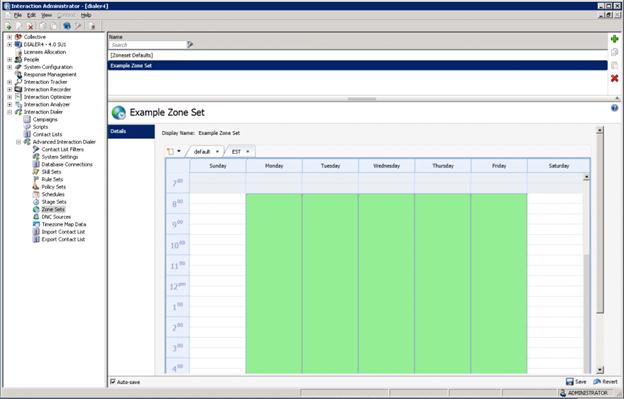Image resolution: width=624 pixels, height=399 pixels.
Task: Select Timezone Map Data icon
Action: click(36, 224)
